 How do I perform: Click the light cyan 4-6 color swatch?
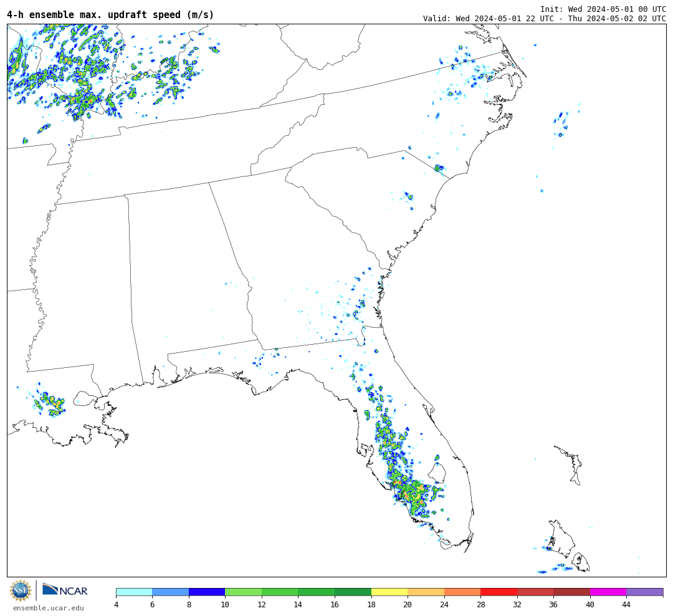pos(135,592)
